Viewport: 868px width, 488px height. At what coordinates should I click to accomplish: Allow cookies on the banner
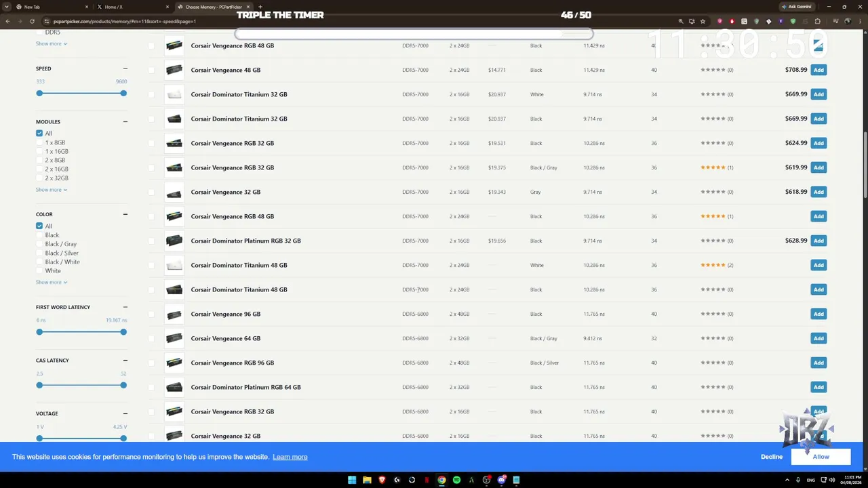tap(821, 457)
